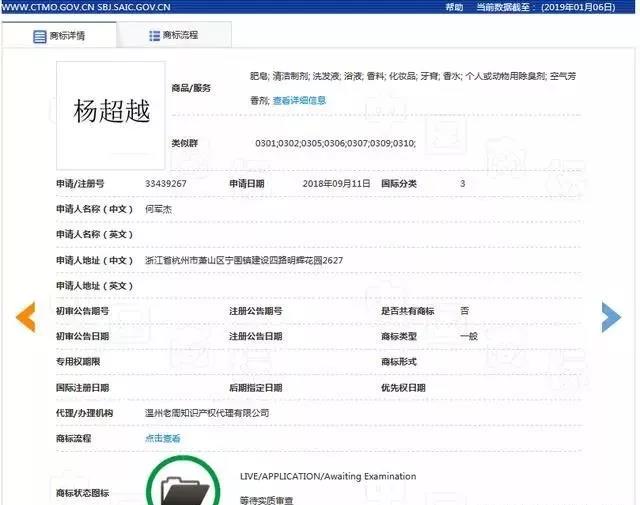
Task: Click the agency name 温州老周知识产权代理有限公司
Action: [207, 413]
